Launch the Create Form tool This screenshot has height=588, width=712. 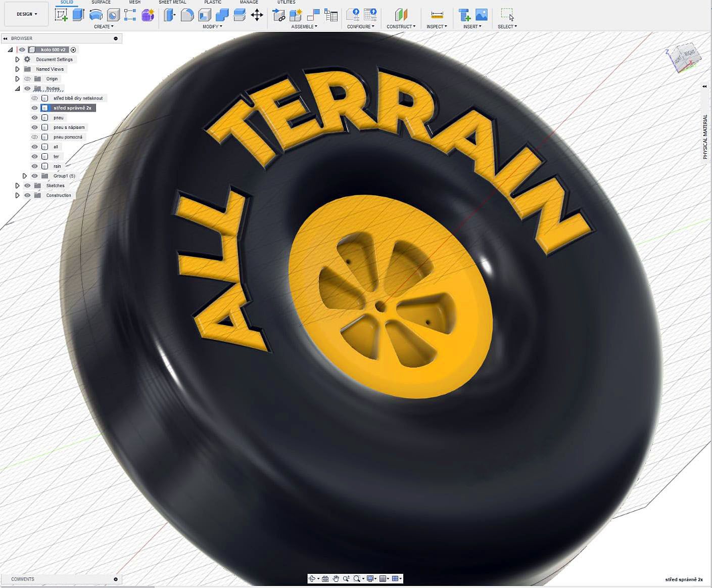pyautogui.click(x=148, y=15)
